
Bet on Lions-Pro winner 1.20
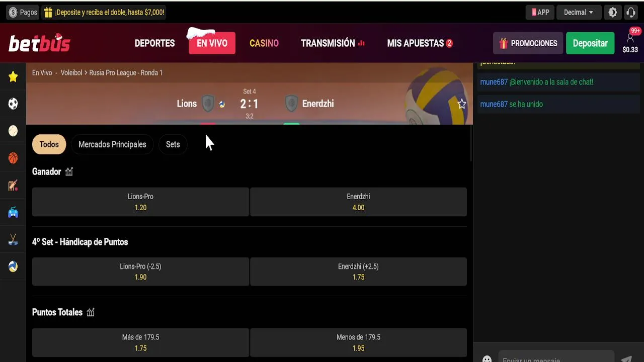coord(140,202)
